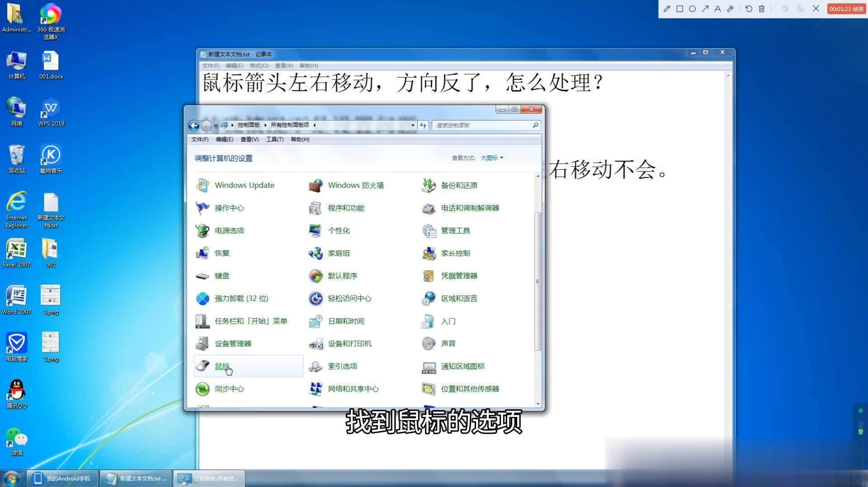Screen dimensions: 868x487
Task: Select the rectangle annotation tool
Action: click(x=679, y=9)
